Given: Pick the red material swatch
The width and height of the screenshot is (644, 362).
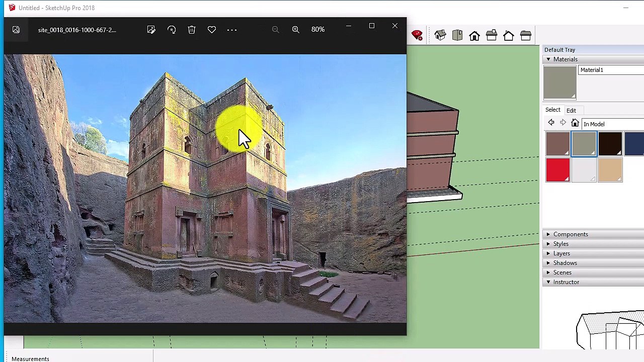Looking at the screenshot, I should click(558, 169).
